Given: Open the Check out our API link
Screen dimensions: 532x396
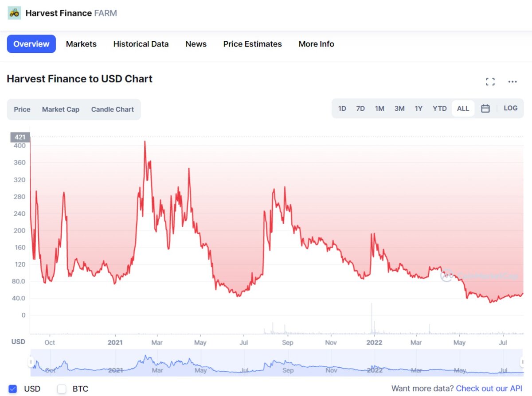Looking at the screenshot, I should coord(489,388).
